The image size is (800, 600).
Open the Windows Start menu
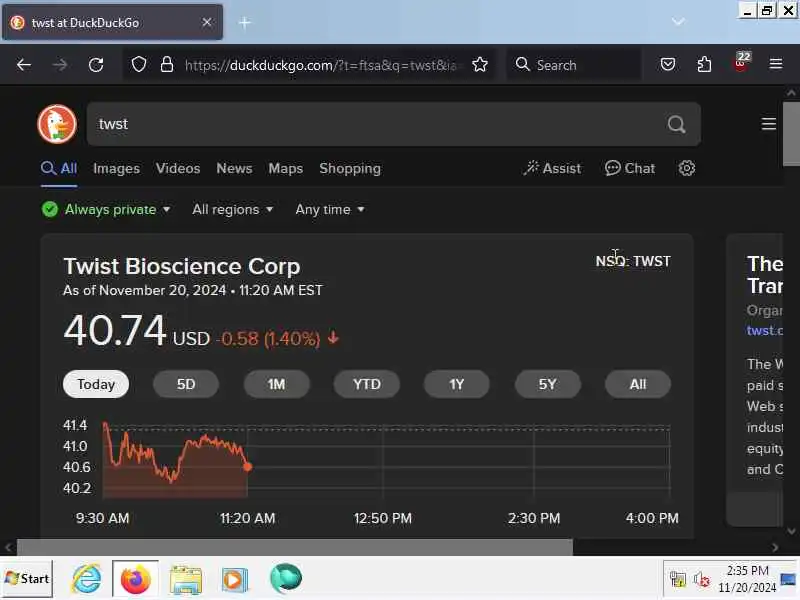point(27,579)
